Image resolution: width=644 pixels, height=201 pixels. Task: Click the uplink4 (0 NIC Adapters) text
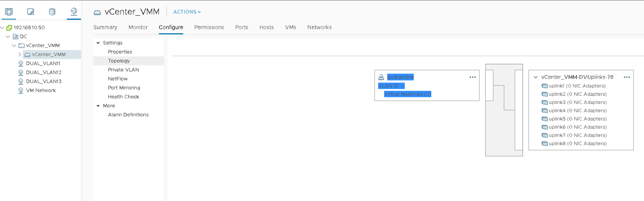click(x=577, y=111)
